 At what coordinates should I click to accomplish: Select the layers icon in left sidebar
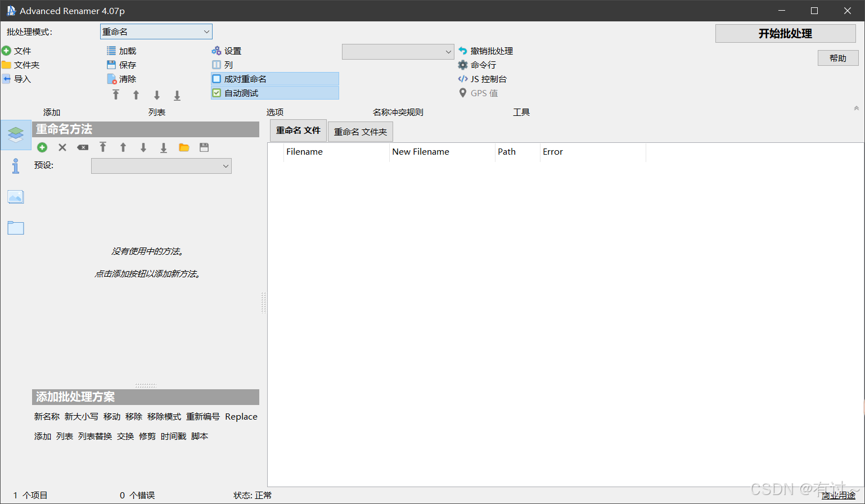pyautogui.click(x=16, y=134)
